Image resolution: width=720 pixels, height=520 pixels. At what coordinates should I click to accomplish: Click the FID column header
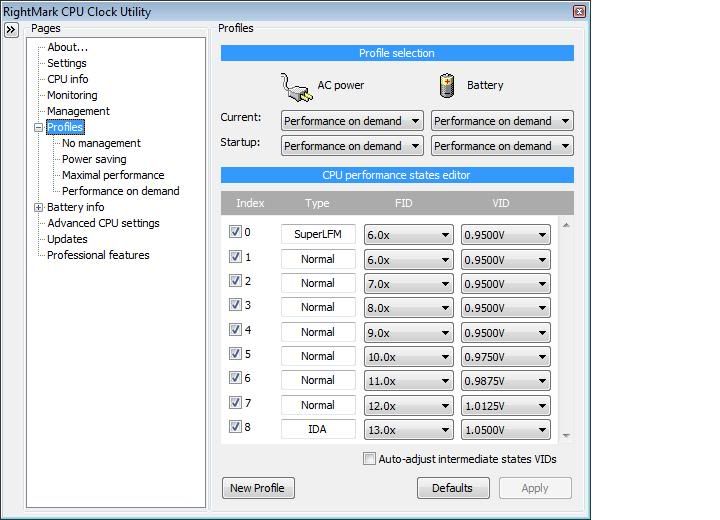[x=404, y=203]
